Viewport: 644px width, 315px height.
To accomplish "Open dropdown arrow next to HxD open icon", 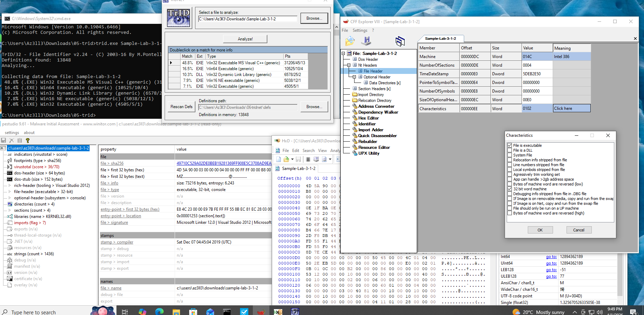I will (292, 159).
